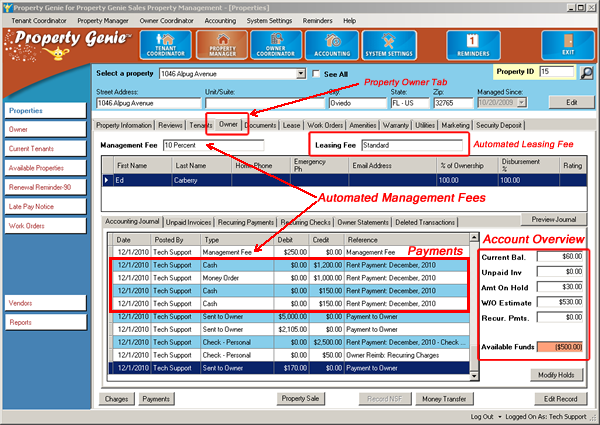The width and height of the screenshot is (600, 425).
Task: Click the Property ID field
Action: point(557,72)
